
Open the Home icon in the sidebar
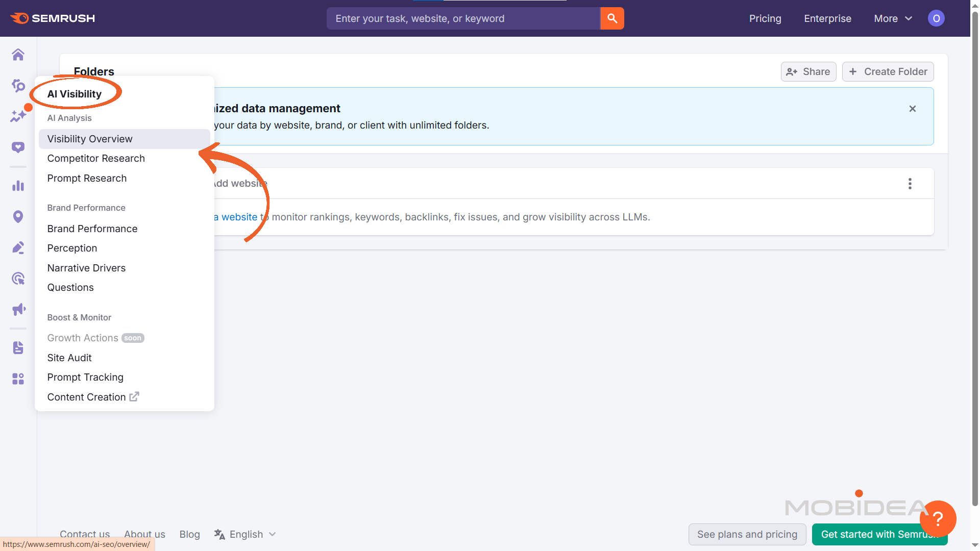[x=18, y=55]
